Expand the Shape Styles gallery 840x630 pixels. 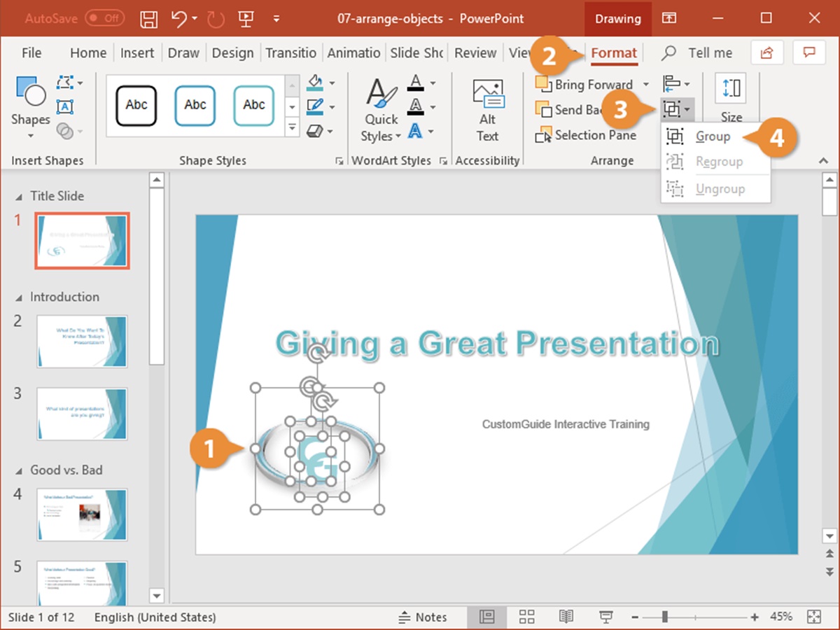coord(292,127)
